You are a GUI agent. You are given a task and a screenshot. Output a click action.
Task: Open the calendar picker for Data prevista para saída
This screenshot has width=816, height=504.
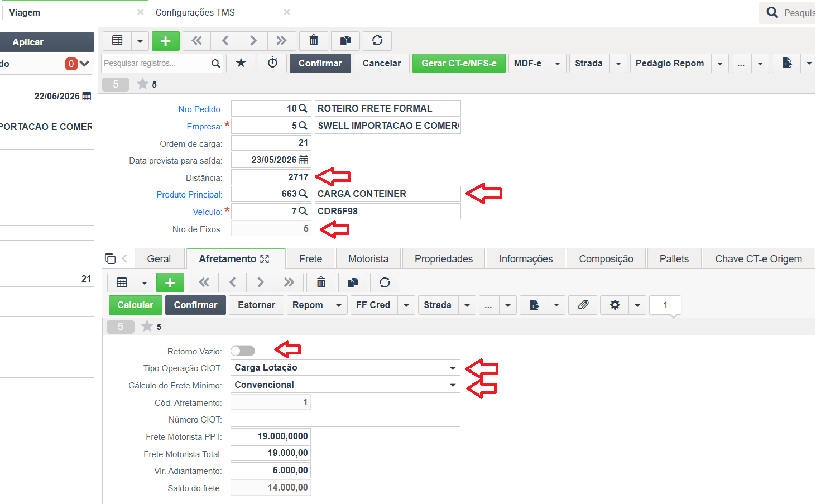(304, 160)
